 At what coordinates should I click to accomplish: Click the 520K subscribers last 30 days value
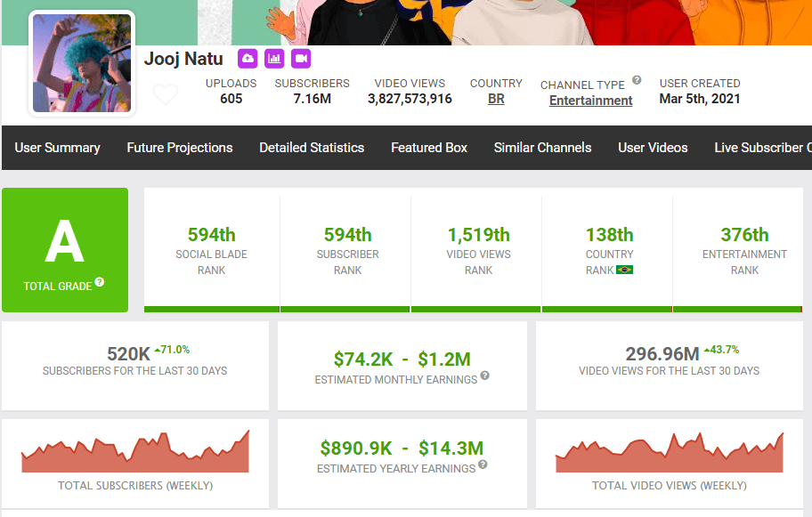[x=128, y=354]
